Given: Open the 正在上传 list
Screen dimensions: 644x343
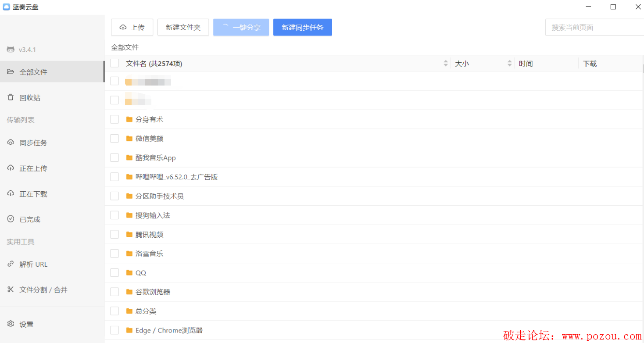Looking at the screenshot, I should coord(52,168).
